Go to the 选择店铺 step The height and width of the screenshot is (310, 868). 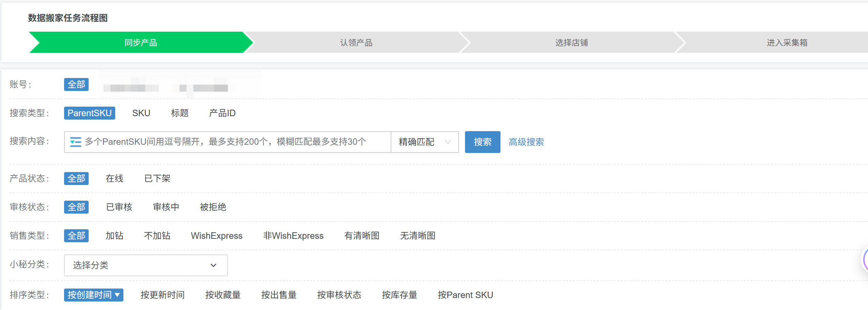coord(571,43)
